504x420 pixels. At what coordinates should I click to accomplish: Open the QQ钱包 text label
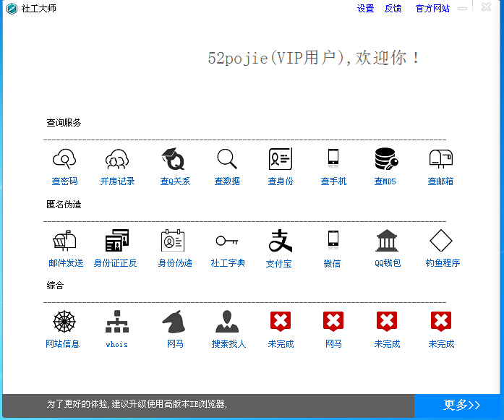pyautogui.click(x=388, y=263)
